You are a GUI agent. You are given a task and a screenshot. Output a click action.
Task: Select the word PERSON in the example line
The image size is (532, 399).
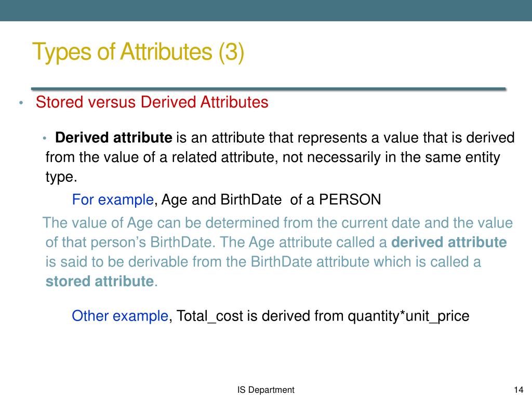(350, 199)
